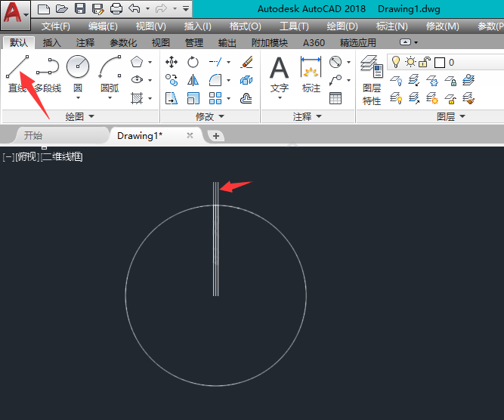Viewport: 504px width, 420px height.
Task: Open the Text (文字) tool
Action: tap(279, 74)
